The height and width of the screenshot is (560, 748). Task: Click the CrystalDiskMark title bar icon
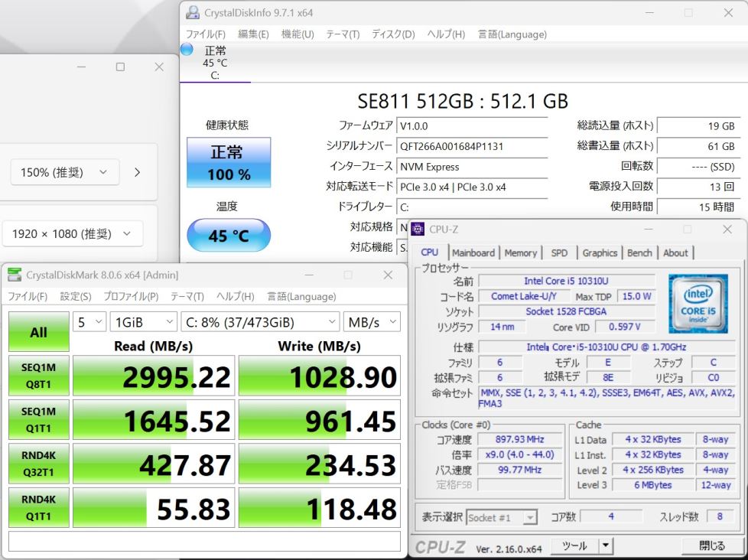click(15, 275)
